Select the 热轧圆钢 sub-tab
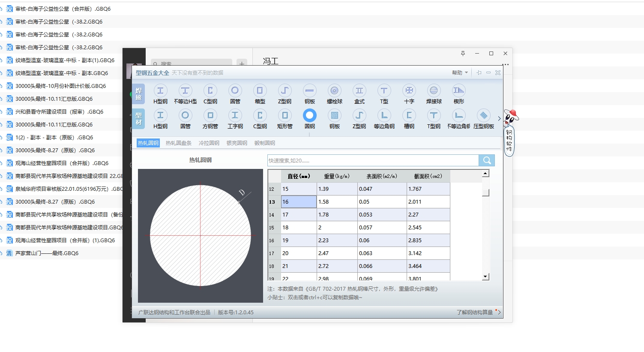Screen dimensions: 644x352 point(148,143)
